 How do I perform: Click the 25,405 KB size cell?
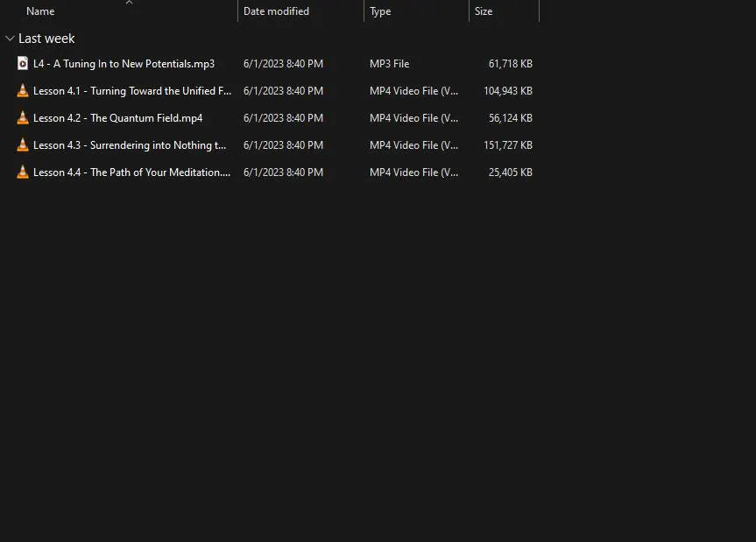510,172
